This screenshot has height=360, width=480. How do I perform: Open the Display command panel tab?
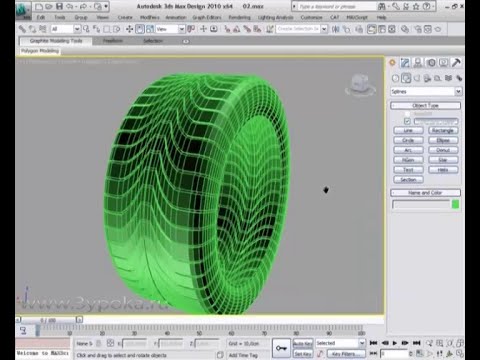[x=443, y=63]
